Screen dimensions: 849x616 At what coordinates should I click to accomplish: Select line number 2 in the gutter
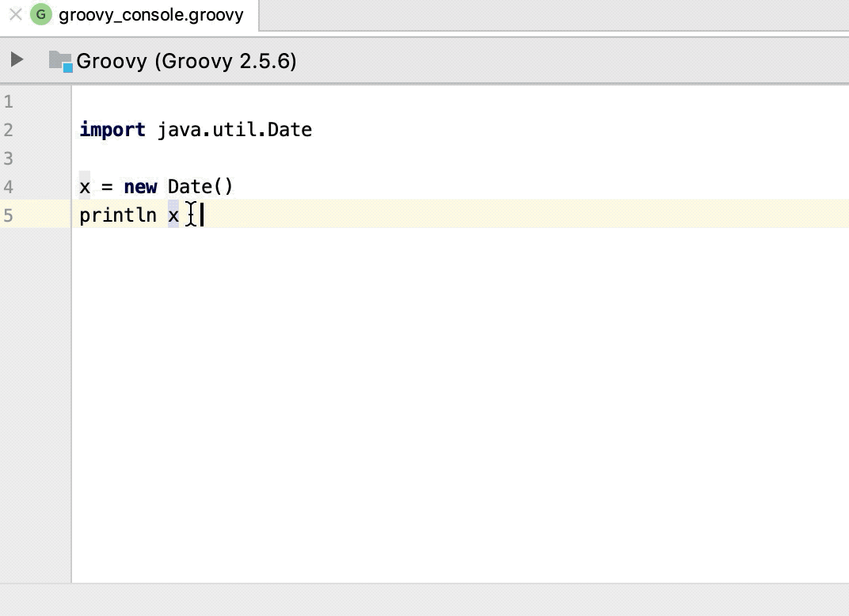(10, 130)
